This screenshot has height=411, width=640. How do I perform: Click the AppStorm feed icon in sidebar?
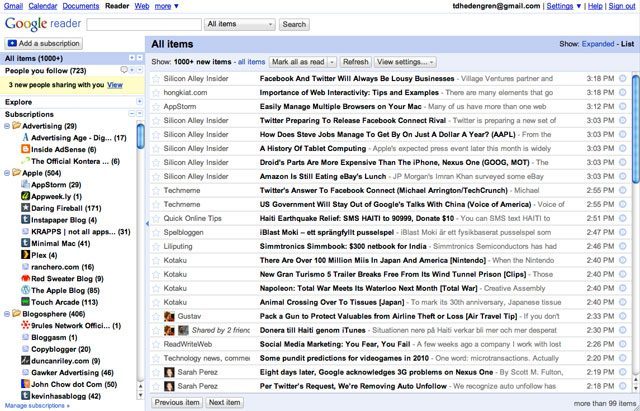tap(25, 184)
